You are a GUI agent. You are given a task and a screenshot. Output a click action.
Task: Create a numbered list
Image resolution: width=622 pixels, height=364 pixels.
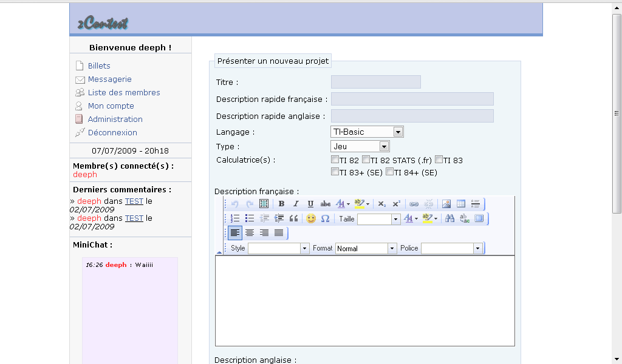pyautogui.click(x=235, y=218)
